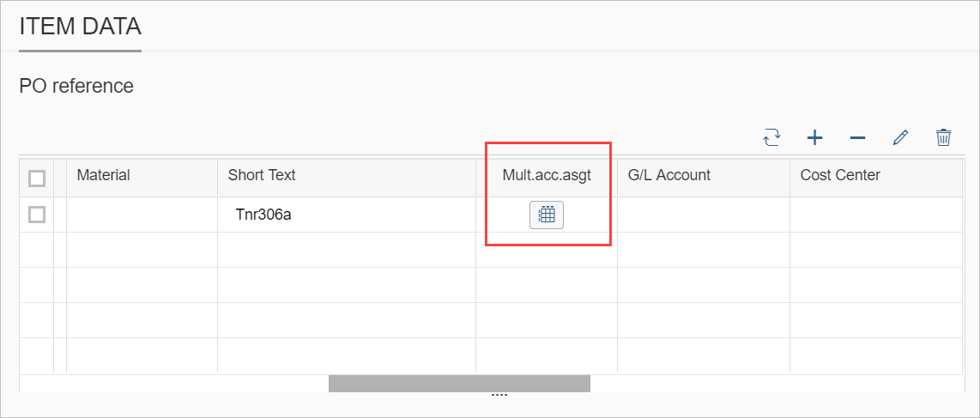Open multiple account assignment grid button
Image resolution: width=980 pixels, height=418 pixels.
tap(547, 215)
